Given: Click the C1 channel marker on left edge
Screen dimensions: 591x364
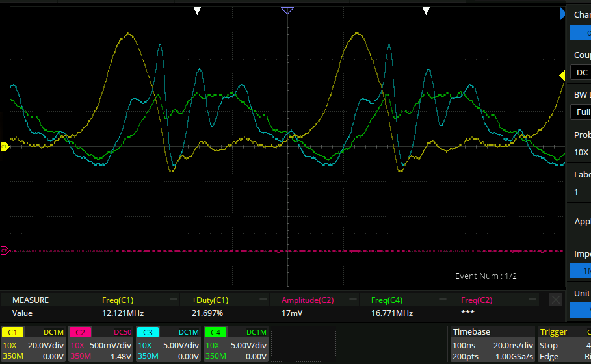Looking at the screenshot, I should pyautogui.click(x=3, y=147).
